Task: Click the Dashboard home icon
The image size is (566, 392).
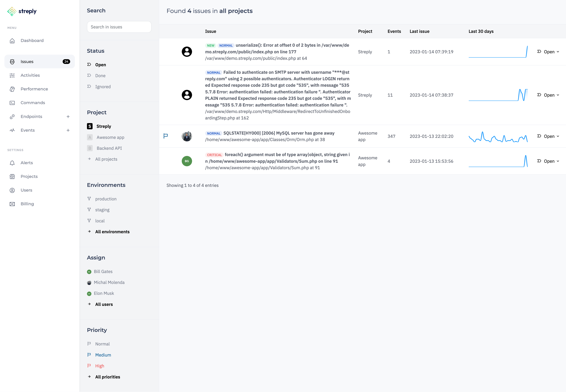Action: coord(12,41)
